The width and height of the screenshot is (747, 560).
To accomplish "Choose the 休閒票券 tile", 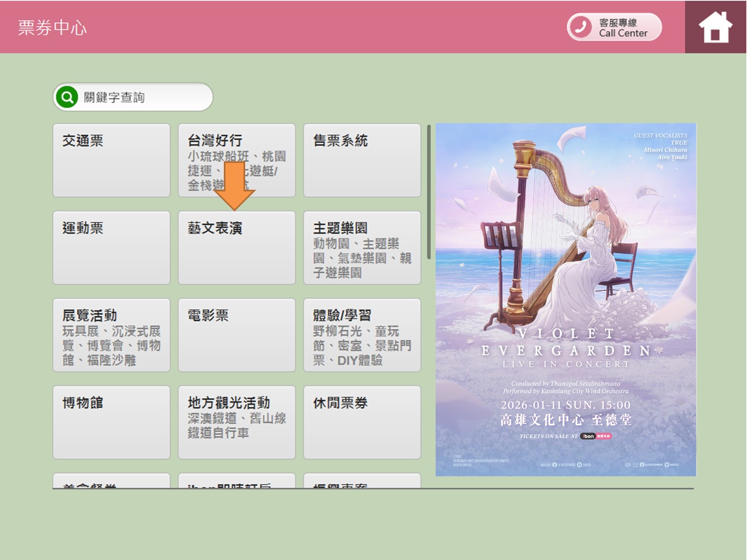I will pos(362,422).
